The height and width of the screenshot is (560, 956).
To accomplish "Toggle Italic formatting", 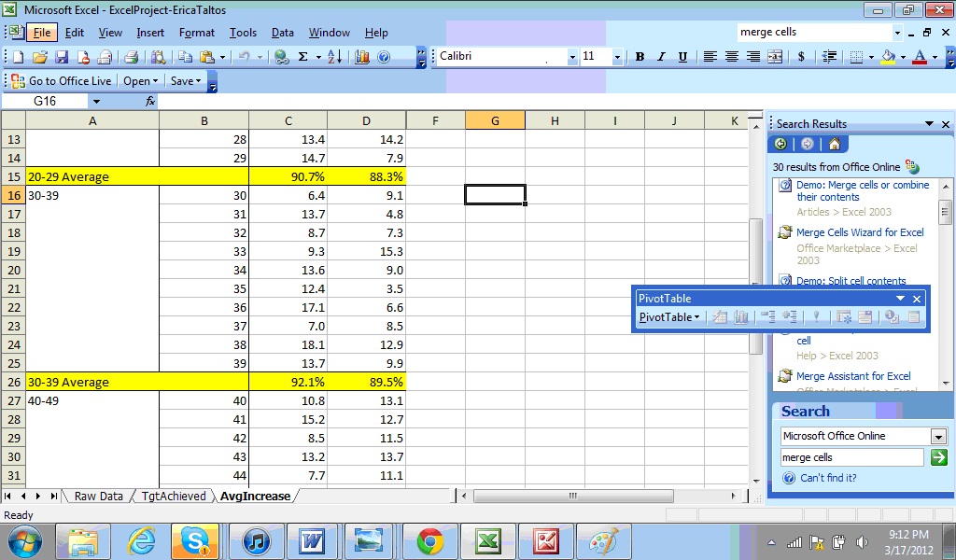I will click(661, 57).
